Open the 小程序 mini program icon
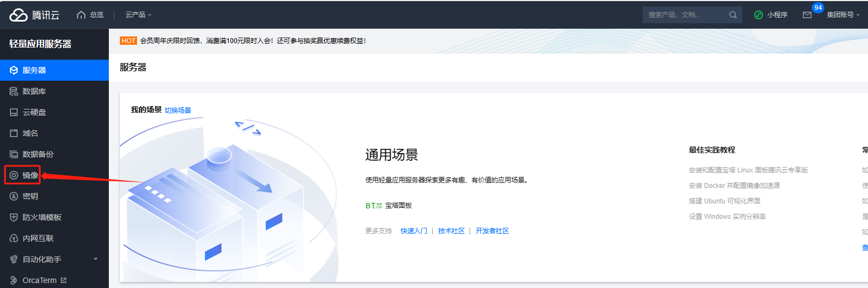 point(759,15)
